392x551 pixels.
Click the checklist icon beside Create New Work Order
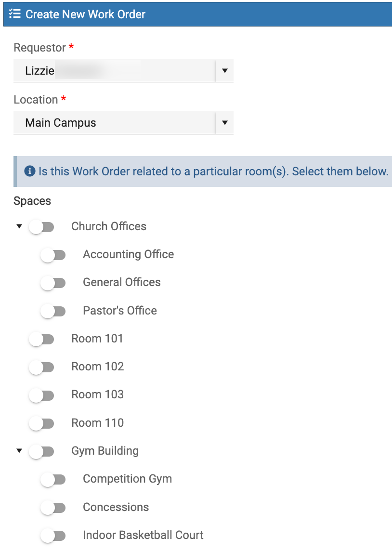15,14
